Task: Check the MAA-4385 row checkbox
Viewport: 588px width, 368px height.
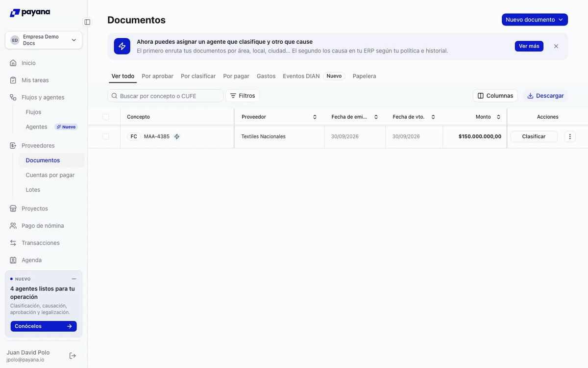Action: pos(106,136)
